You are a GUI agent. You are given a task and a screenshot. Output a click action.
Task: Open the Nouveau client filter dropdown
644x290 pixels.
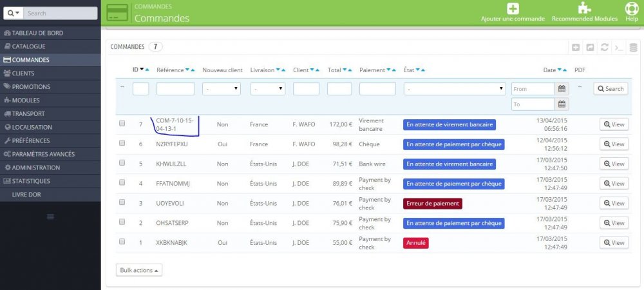pos(222,89)
